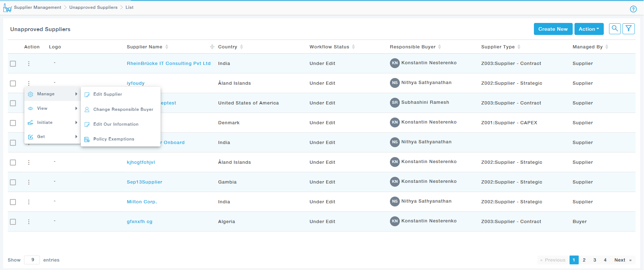Click the search magnifier icon
This screenshot has height=270, width=644.
[615, 29]
